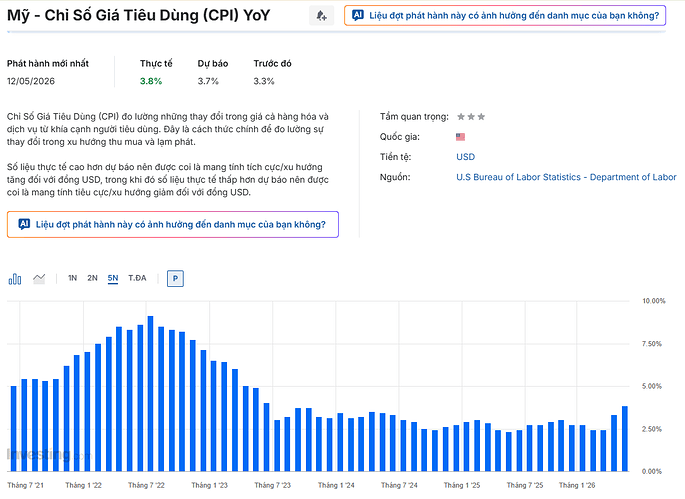Click the Tháng 1 '24 axis label
This screenshot has height=499, width=685.
point(336,485)
